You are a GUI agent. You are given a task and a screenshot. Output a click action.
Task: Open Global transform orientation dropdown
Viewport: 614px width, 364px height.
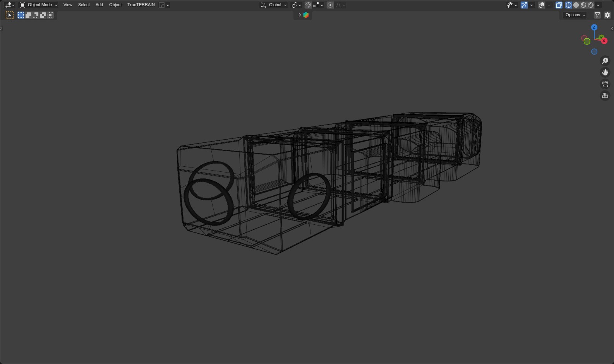coord(274,5)
